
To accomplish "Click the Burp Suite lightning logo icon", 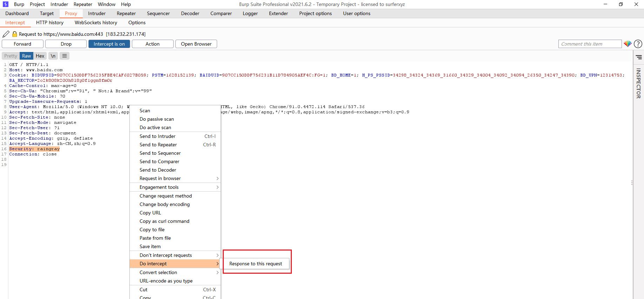I will 6,4.
